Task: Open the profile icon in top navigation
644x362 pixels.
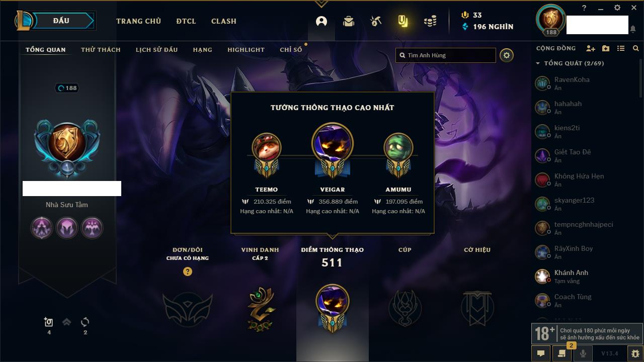Action: pyautogui.click(x=321, y=21)
